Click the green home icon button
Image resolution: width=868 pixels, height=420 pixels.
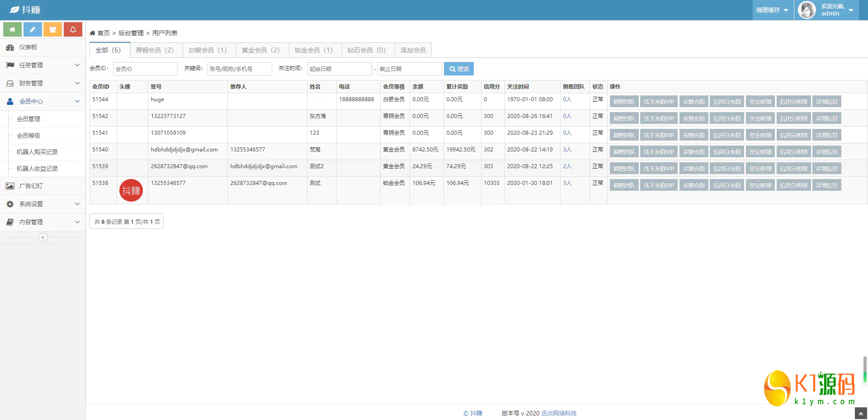(13, 29)
